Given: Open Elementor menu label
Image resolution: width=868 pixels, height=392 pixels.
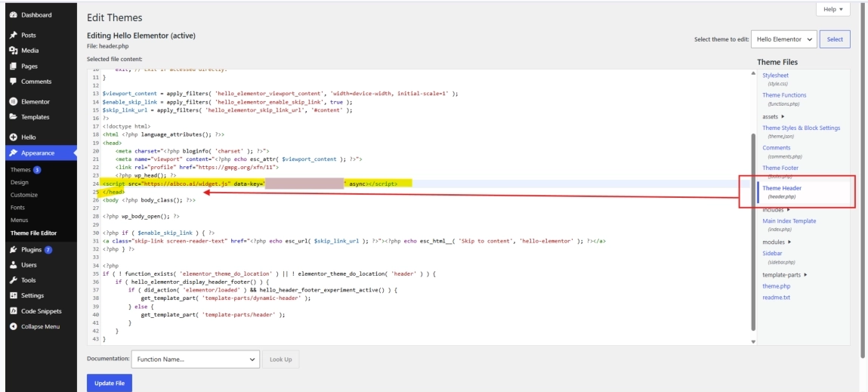Looking at the screenshot, I should click(36, 102).
